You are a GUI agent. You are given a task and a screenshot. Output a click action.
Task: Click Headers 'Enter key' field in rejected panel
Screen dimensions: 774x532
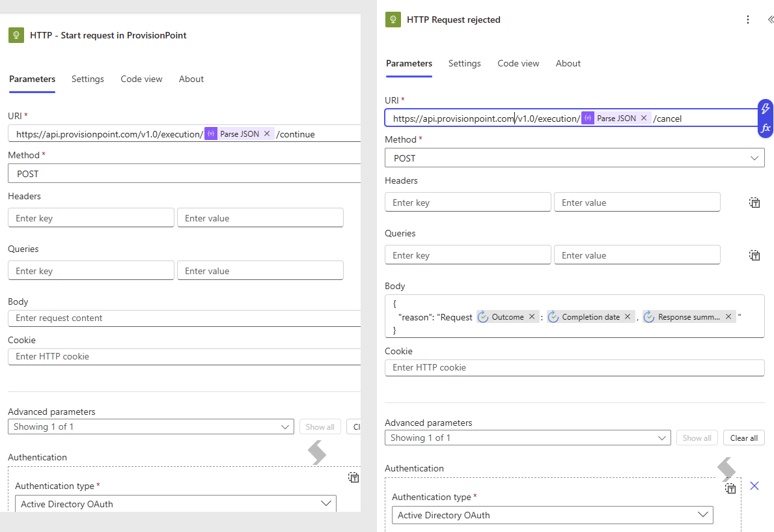click(467, 203)
